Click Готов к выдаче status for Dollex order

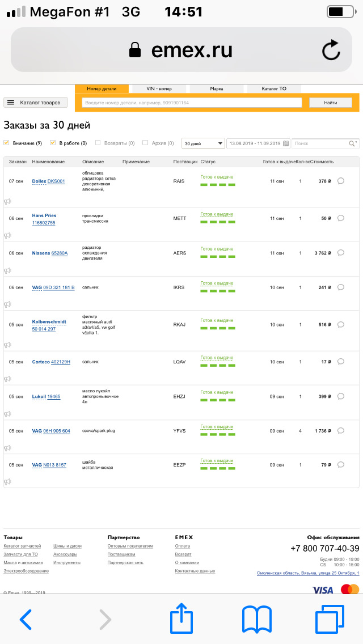point(217,177)
